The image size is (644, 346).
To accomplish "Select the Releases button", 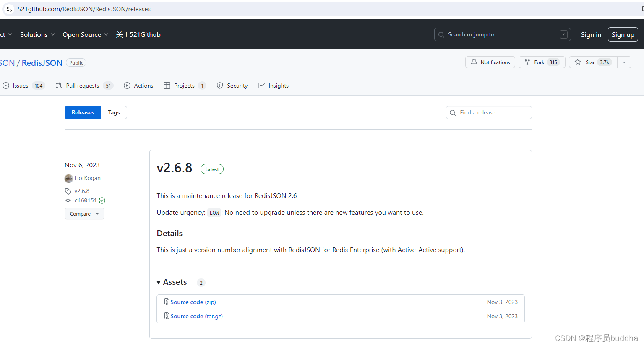I will [83, 112].
